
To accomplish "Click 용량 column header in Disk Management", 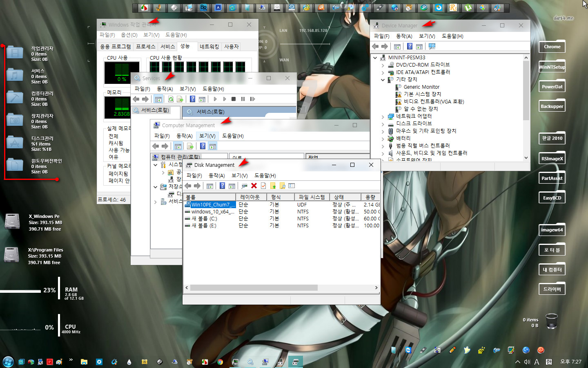I will tap(371, 197).
